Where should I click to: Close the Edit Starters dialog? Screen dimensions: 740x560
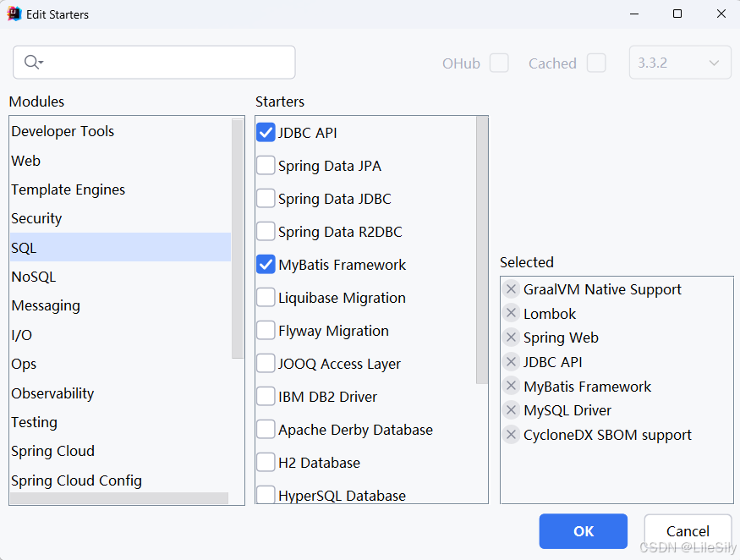click(721, 14)
